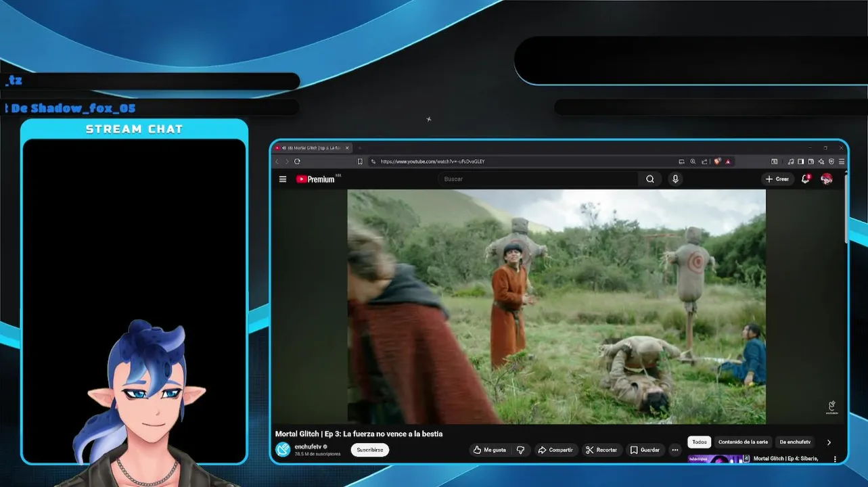Click the Buscar search field
The width and height of the screenshot is (868, 487).
tap(539, 179)
